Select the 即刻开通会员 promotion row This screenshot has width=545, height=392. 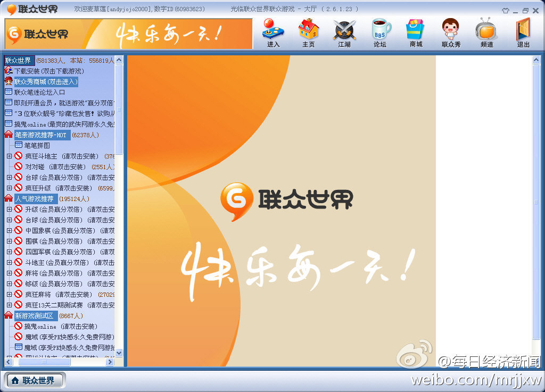64,103
